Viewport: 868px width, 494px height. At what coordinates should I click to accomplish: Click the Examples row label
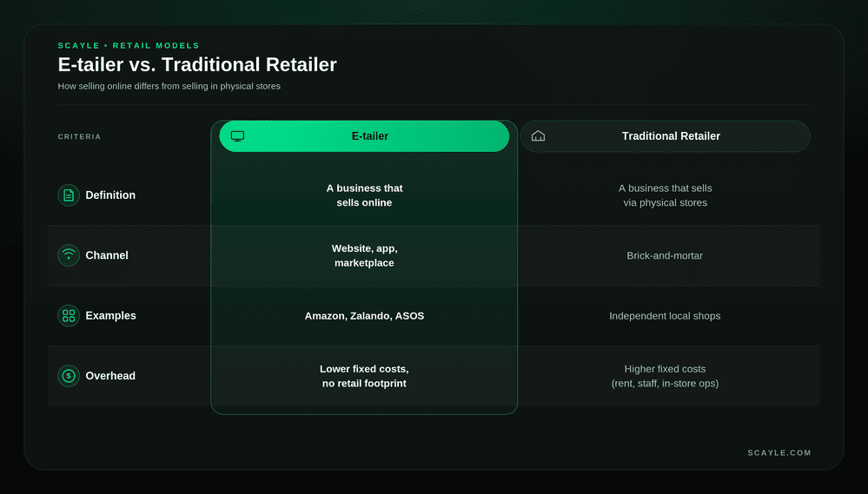110,315
